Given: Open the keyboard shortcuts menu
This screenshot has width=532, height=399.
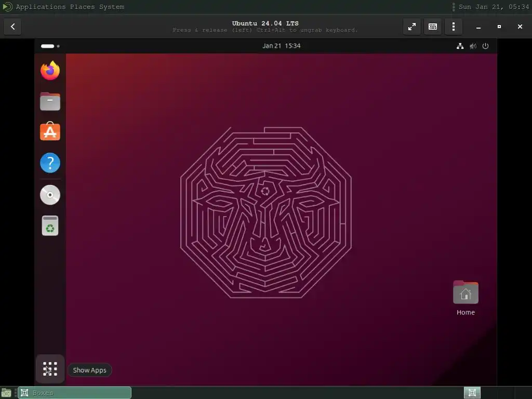Looking at the screenshot, I should (x=433, y=26).
